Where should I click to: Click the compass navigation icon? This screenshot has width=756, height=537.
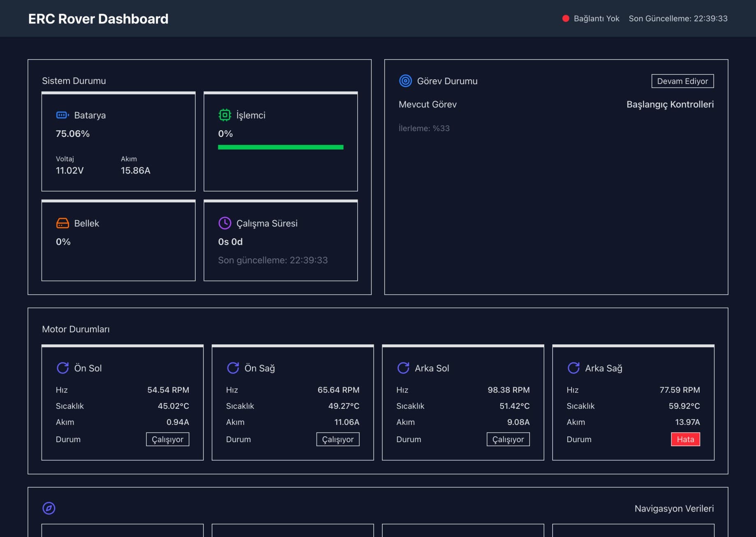click(x=49, y=508)
